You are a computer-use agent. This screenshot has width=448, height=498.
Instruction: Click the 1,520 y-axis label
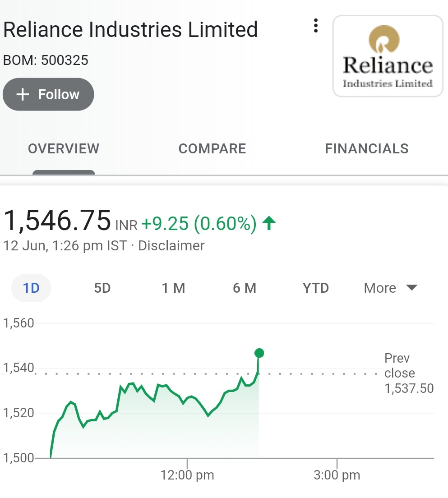pos(18,413)
